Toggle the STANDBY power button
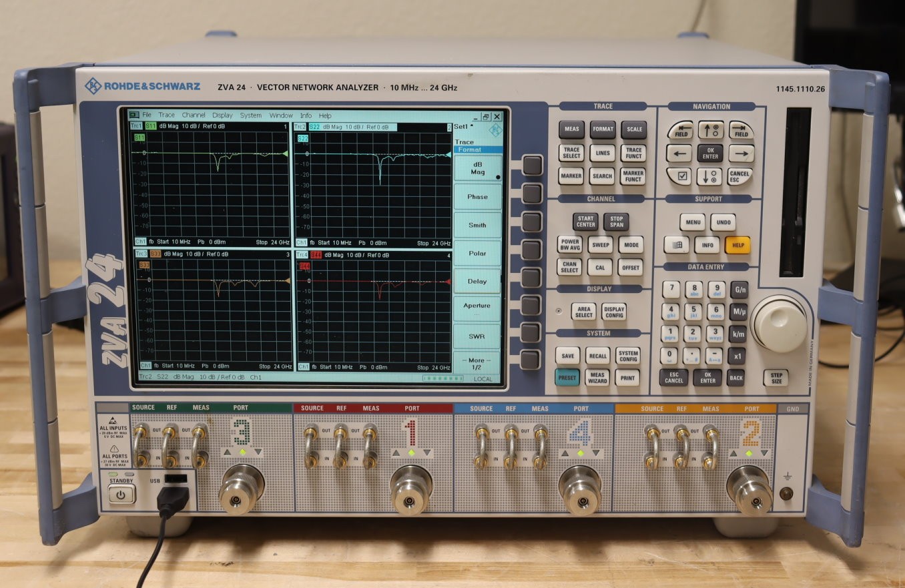905x588 pixels. [x=121, y=495]
